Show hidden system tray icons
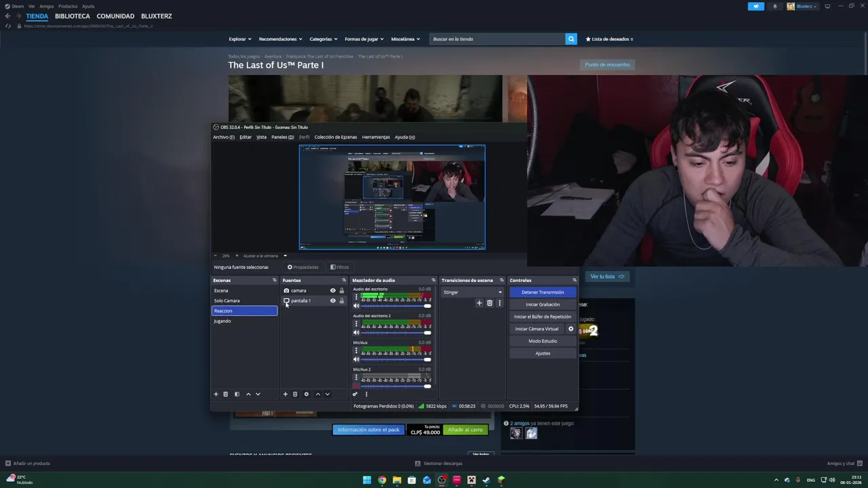Image resolution: width=868 pixels, height=488 pixels. point(778,480)
